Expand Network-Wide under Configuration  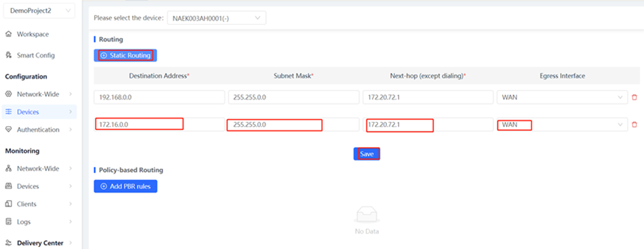point(38,94)
